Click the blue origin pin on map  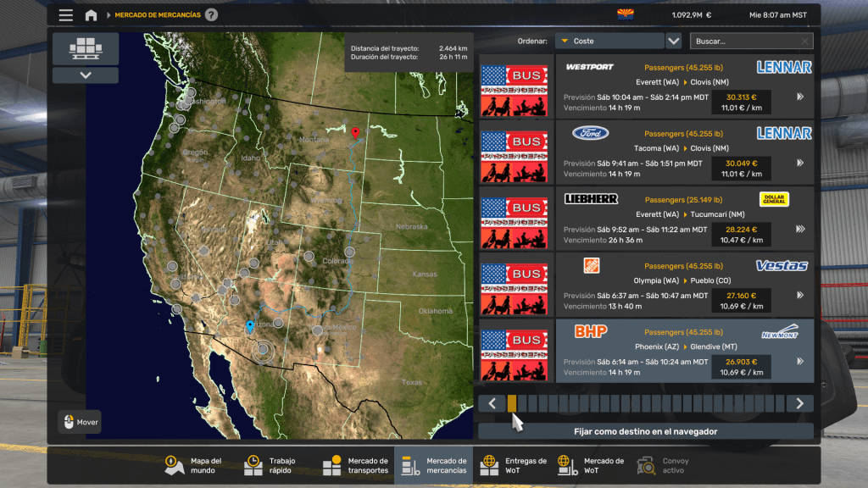249,326
